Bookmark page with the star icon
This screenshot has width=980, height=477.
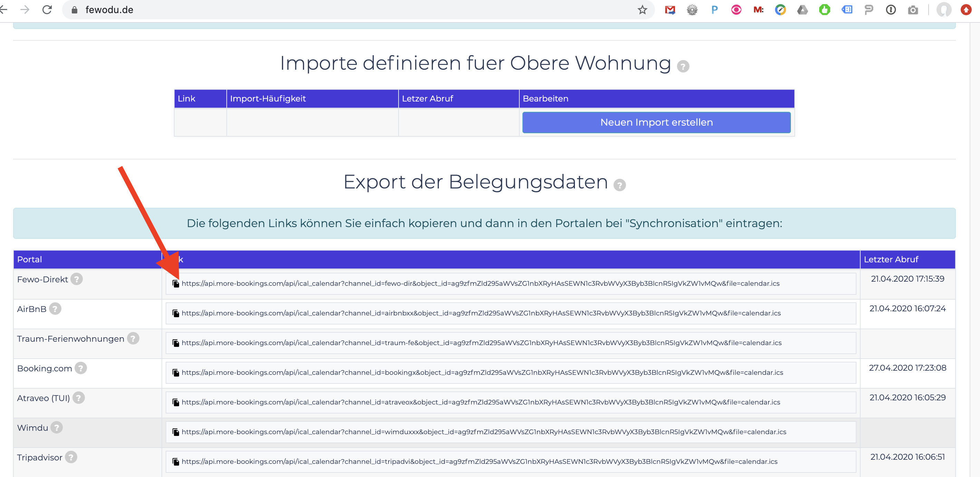point(642,10)
